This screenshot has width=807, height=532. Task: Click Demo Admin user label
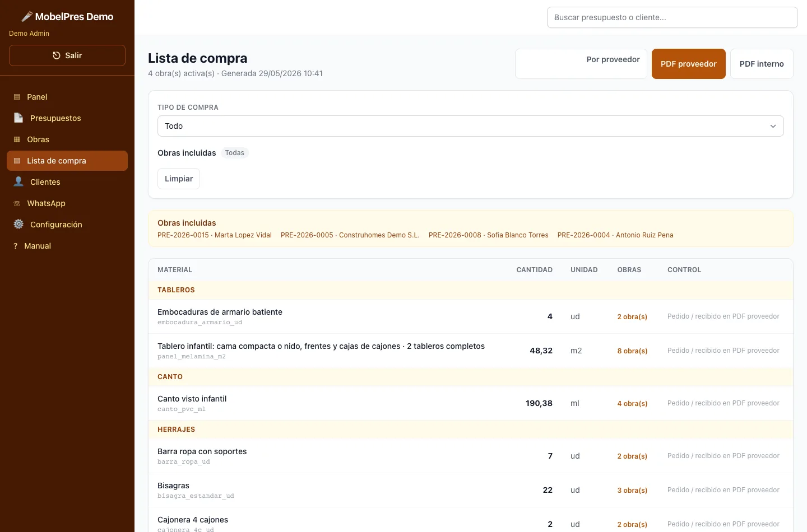pos(29,34)
